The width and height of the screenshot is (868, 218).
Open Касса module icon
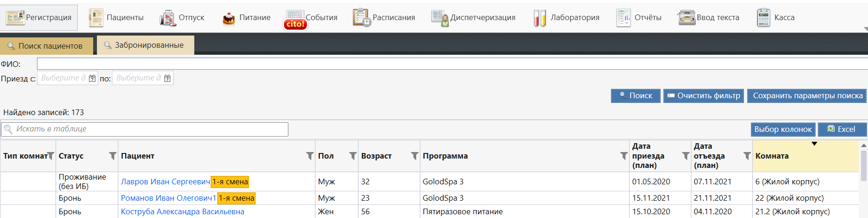[763, 18]
